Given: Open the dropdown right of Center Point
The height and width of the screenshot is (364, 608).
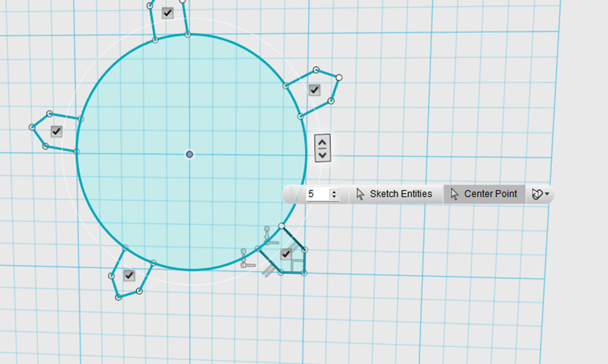Looking at the screenshot, I should tap(540, 194).
